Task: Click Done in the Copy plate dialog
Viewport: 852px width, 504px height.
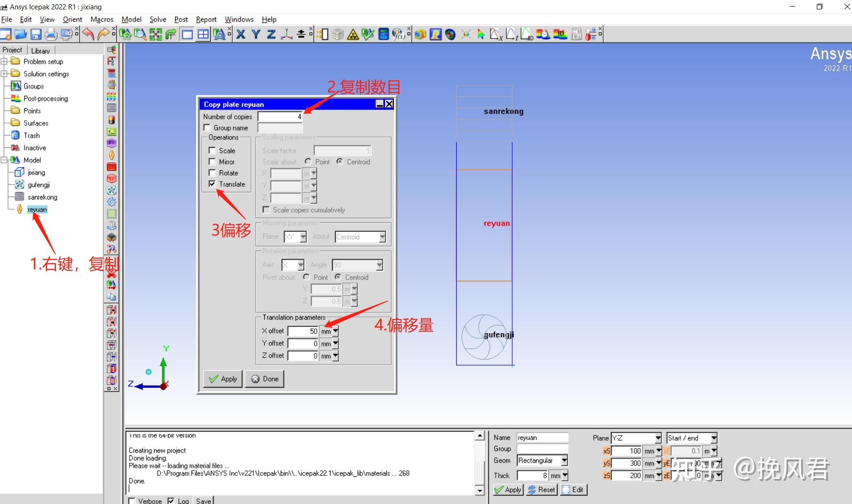Action: pos(265,379)
